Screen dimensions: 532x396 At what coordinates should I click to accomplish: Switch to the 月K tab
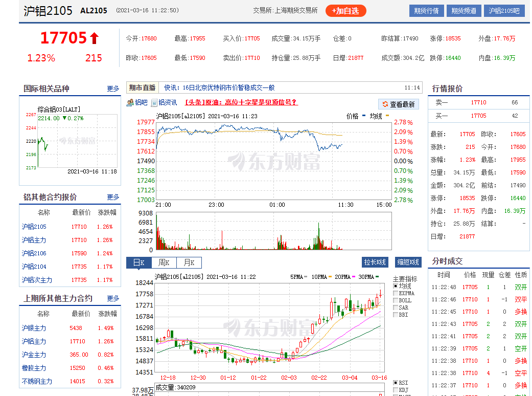189,262
